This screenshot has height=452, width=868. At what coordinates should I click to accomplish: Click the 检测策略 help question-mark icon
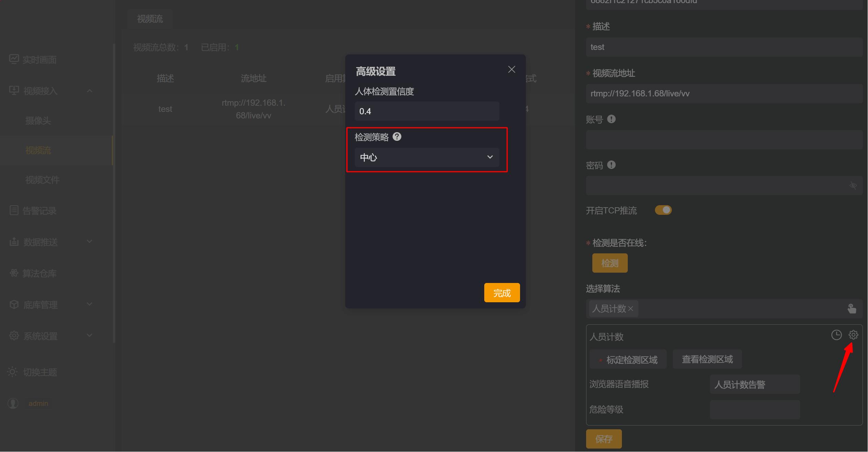(x=397, y=137)
